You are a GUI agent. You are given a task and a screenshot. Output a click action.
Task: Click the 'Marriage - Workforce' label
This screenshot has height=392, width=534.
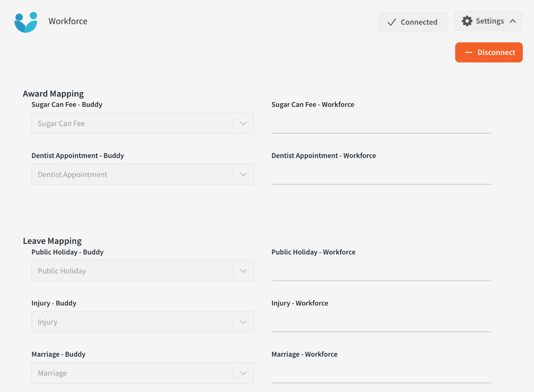pos(304,354)
